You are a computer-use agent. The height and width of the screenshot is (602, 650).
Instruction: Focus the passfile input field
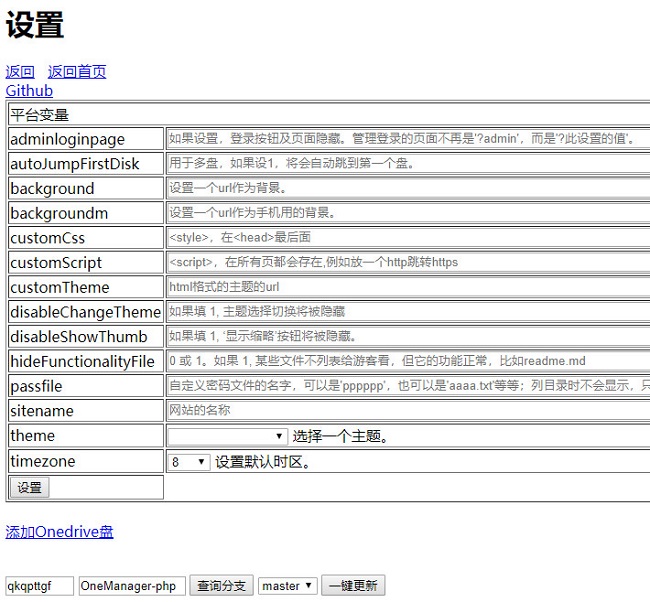point(408,386)
